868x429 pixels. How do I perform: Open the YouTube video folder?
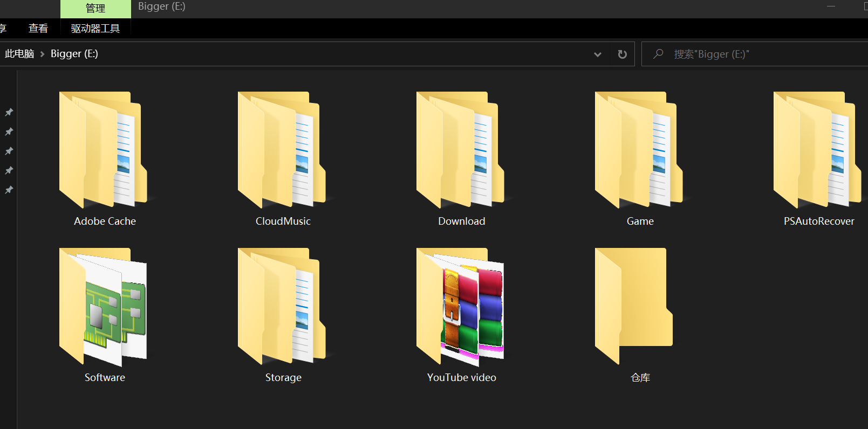(x=460, y=307)
